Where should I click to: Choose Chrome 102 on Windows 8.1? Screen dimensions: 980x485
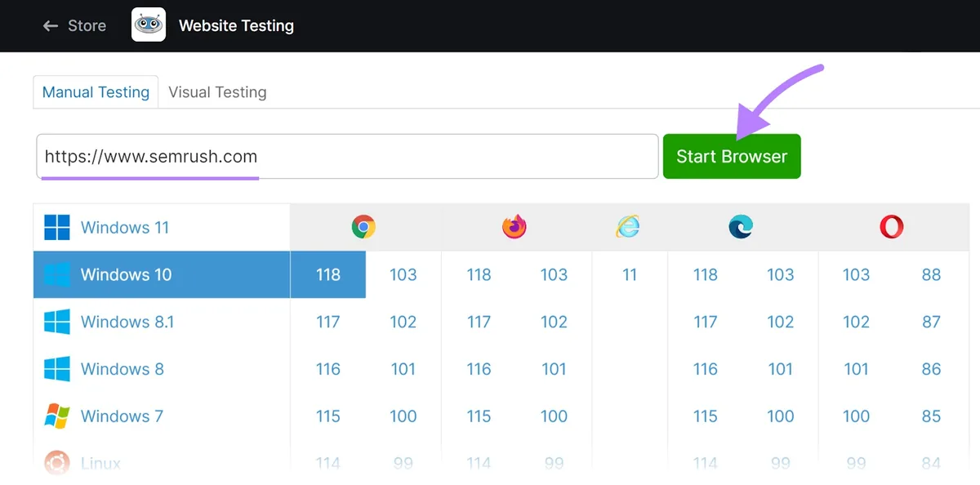click(x=403, y=322)
